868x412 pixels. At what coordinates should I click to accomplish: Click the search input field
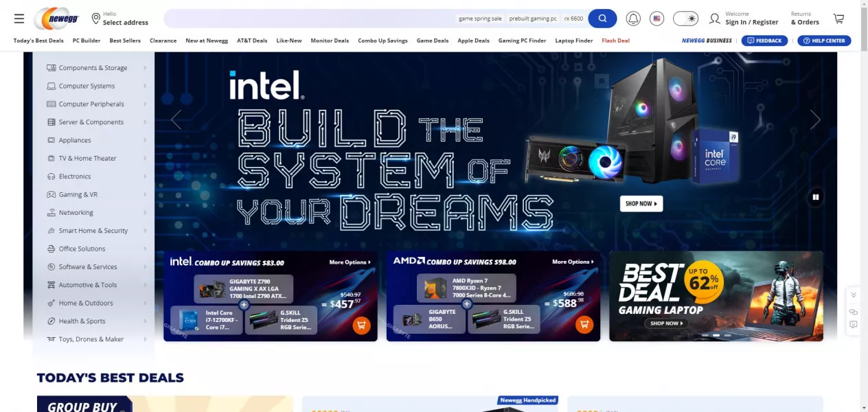tap(309, 19)
